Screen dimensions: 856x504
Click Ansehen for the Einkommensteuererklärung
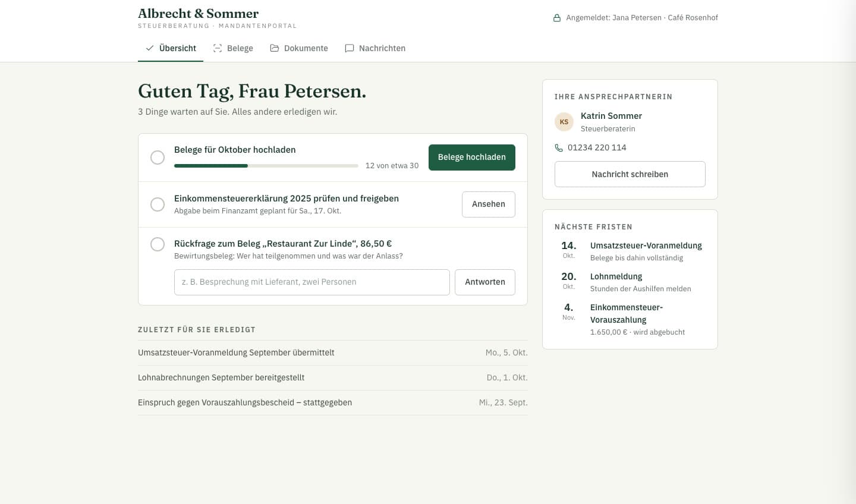[489, 204]
